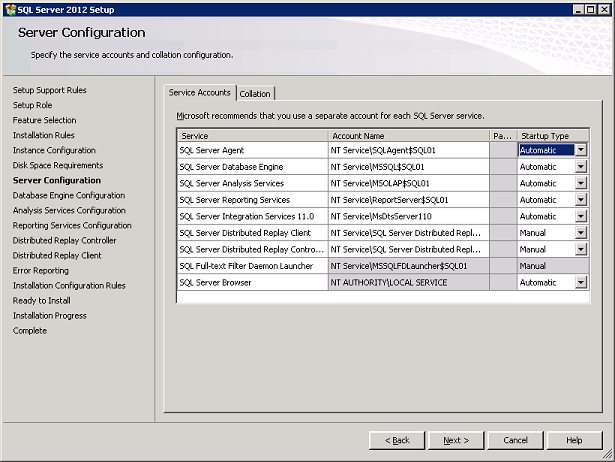
Task: Click password cell for SQL Server Agent
Action: pos(503,150)
